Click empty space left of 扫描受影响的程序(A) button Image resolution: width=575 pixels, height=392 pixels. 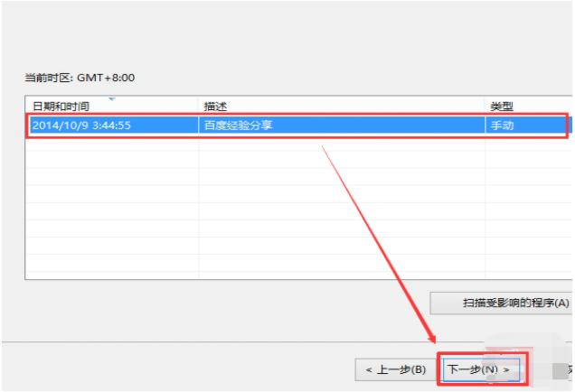226,302
